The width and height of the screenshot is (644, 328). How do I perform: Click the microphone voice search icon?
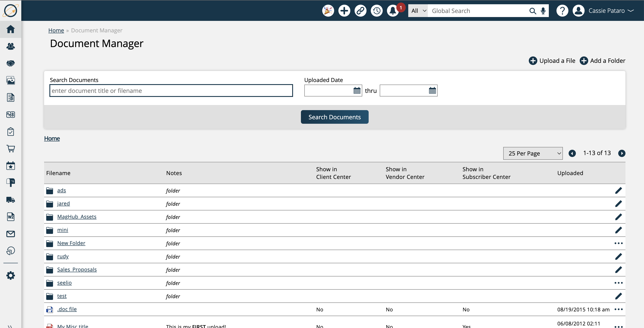click(543, 11)
